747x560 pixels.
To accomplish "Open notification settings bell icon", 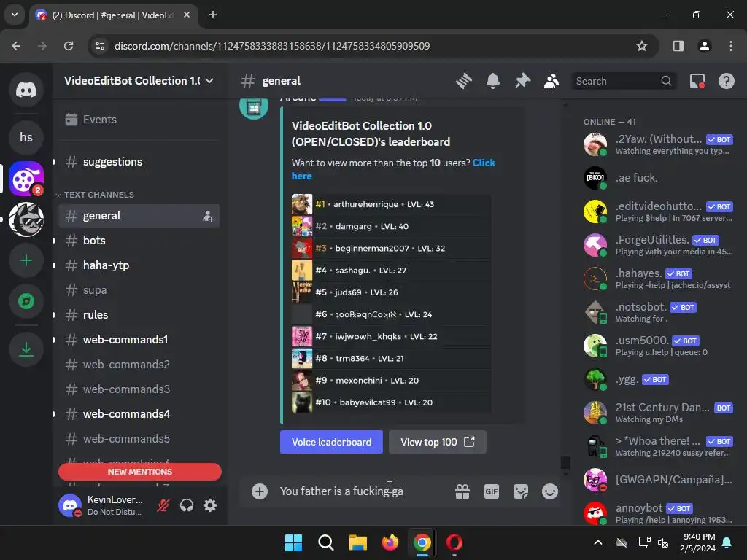I will click(493, 81).
